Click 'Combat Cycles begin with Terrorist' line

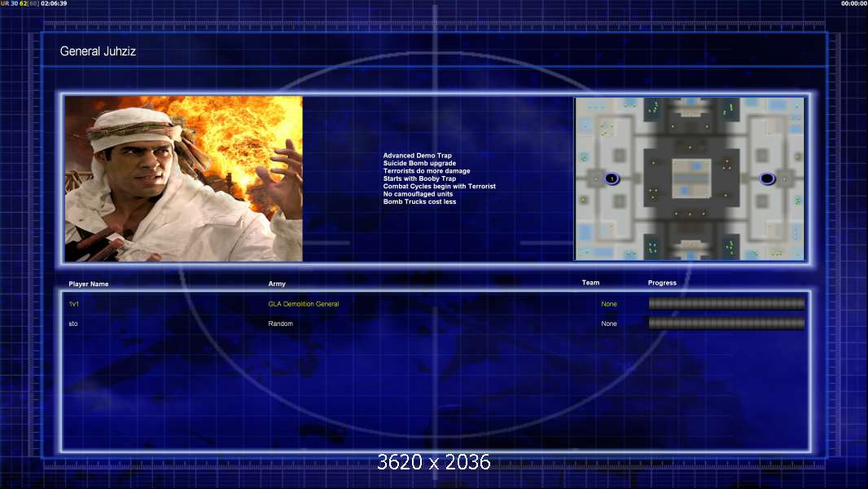tap(440, 187)
